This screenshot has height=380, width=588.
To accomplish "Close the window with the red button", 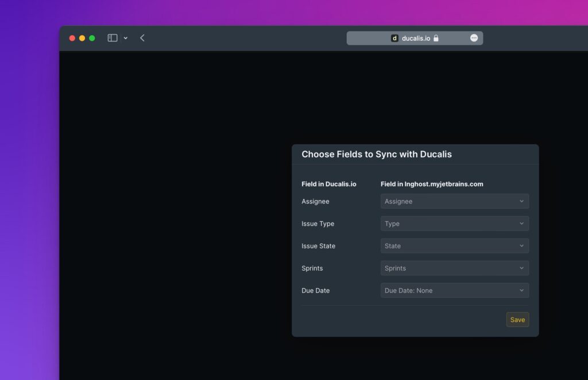I will (x=72, y=38).
